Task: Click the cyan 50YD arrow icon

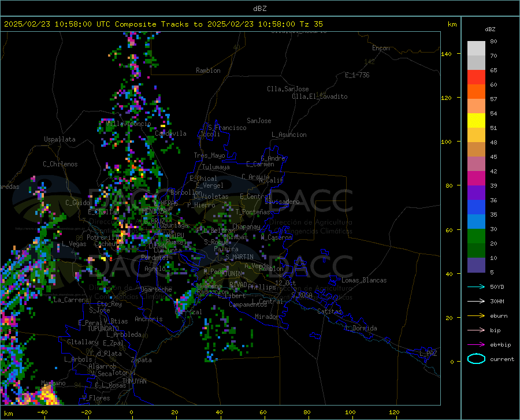Action: [476, 287]
